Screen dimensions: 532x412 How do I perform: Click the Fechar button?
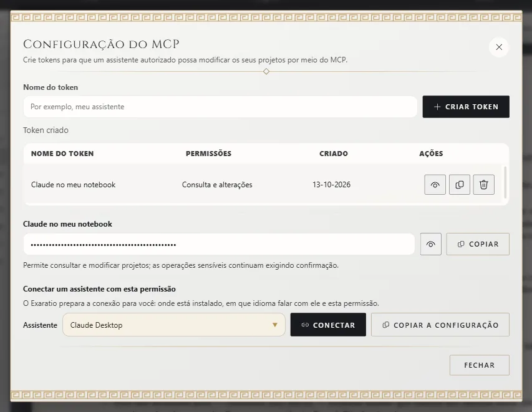point(480,365)
